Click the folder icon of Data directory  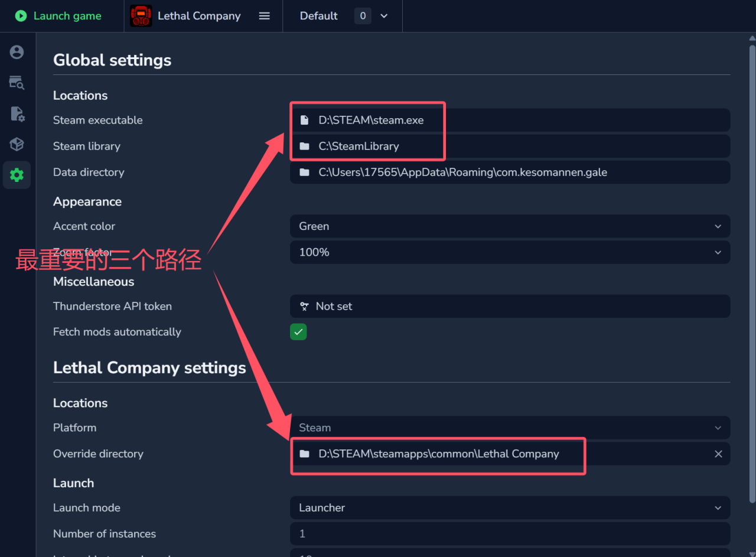(x=304, y=172)
